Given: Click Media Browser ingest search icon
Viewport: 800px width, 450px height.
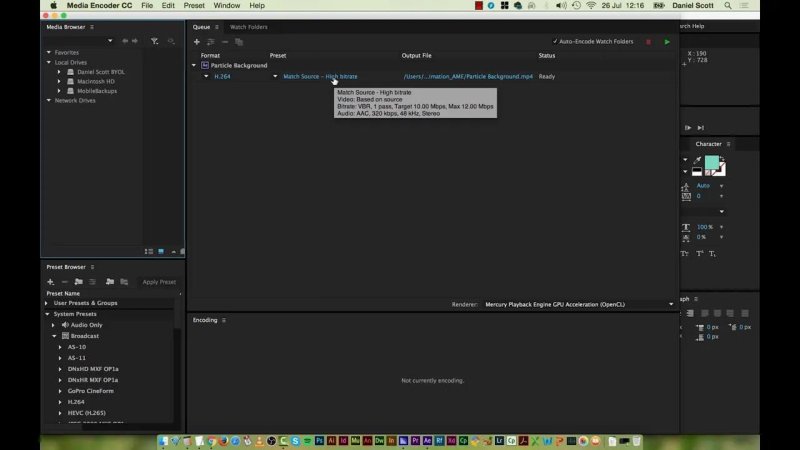Looking at the screenshot, I should (171, 41).
